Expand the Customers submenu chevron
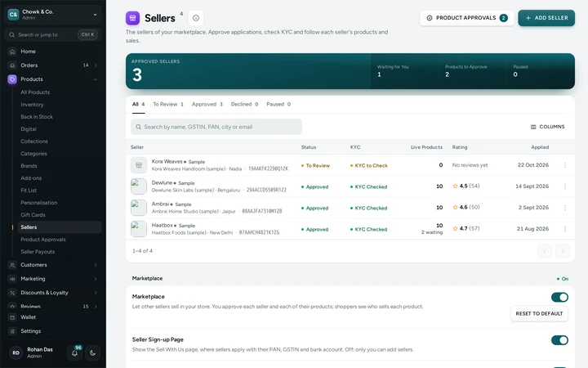Viewport: 588px width, 368px height. click(x=96, y=265)
